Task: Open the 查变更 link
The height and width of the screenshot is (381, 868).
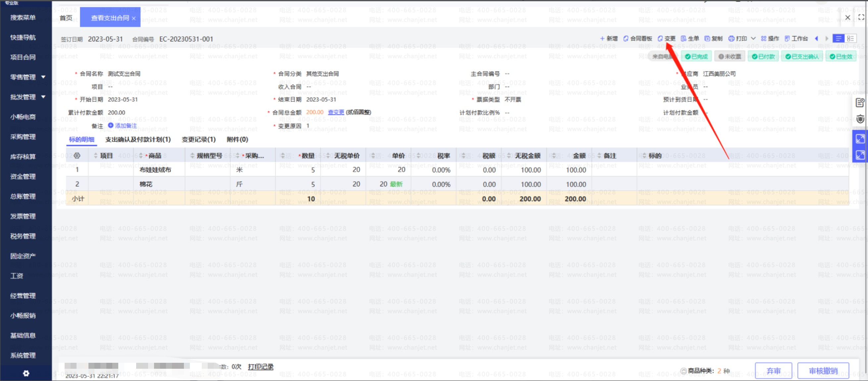Action: tap(336, 112)
